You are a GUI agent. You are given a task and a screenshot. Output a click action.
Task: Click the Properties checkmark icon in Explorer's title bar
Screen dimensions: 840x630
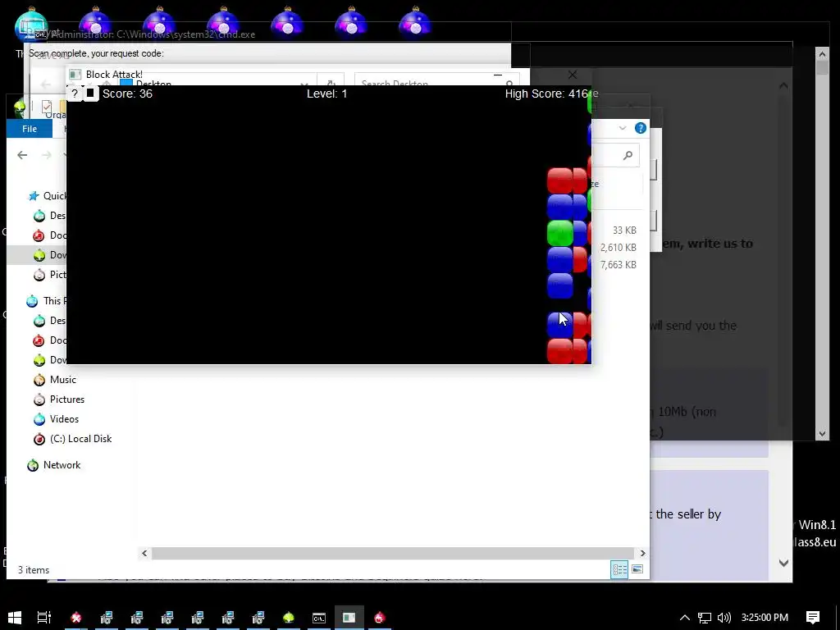[47, 106]
